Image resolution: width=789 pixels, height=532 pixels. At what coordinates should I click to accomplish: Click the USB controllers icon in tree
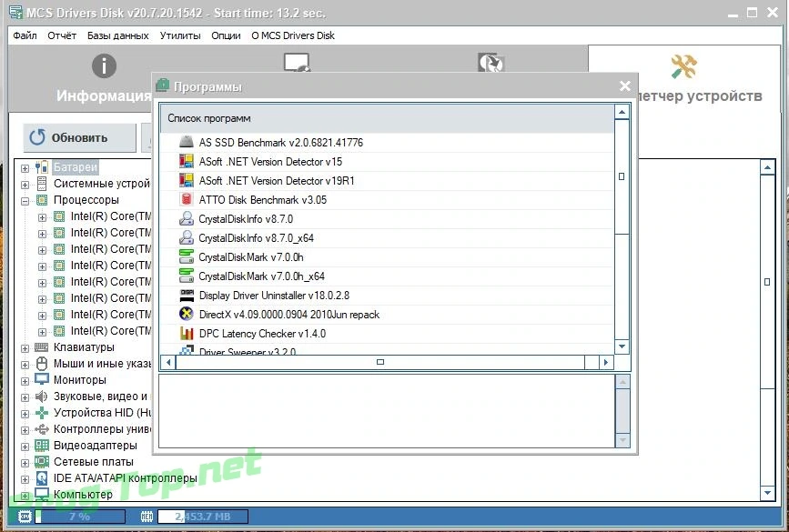[42, 429]
